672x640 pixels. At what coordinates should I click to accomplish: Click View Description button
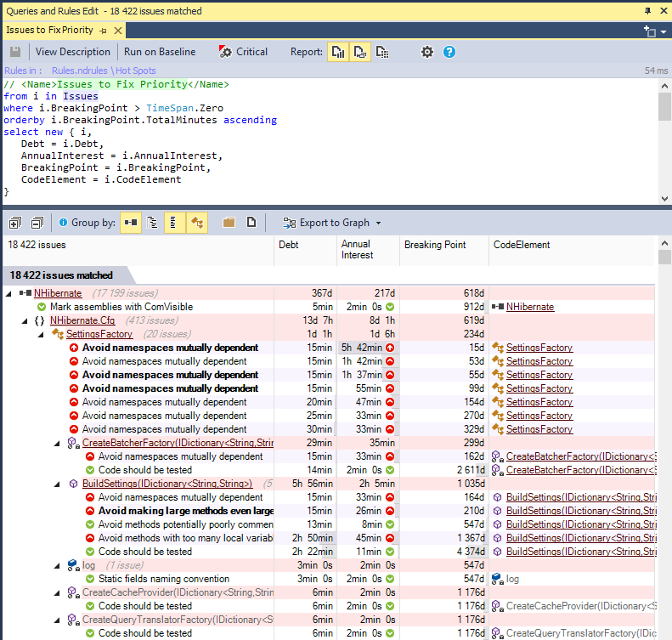[x=73, y=52]
